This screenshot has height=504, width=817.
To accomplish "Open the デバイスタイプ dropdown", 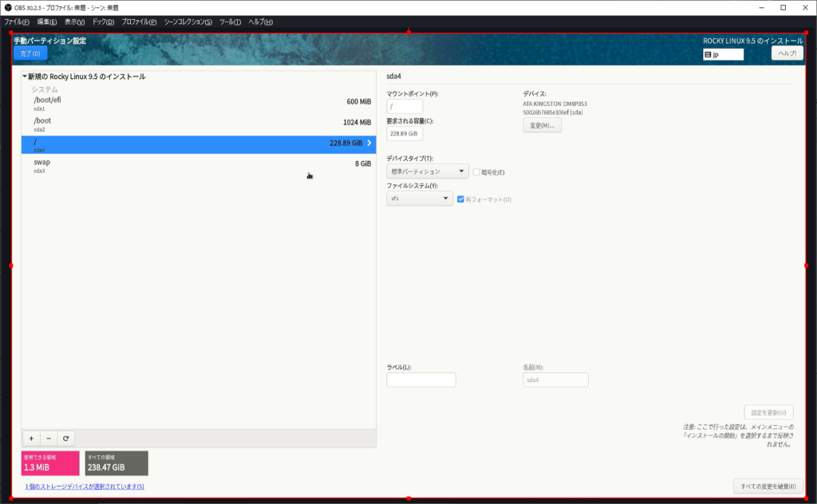I will pyautogui.click(x=427, y=171).
